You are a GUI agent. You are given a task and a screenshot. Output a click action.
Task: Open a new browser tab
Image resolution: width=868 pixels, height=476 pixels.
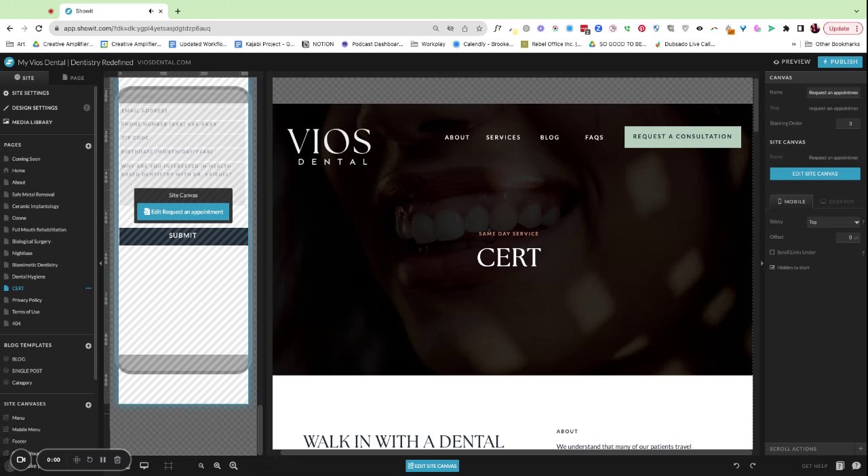(178, 11)
